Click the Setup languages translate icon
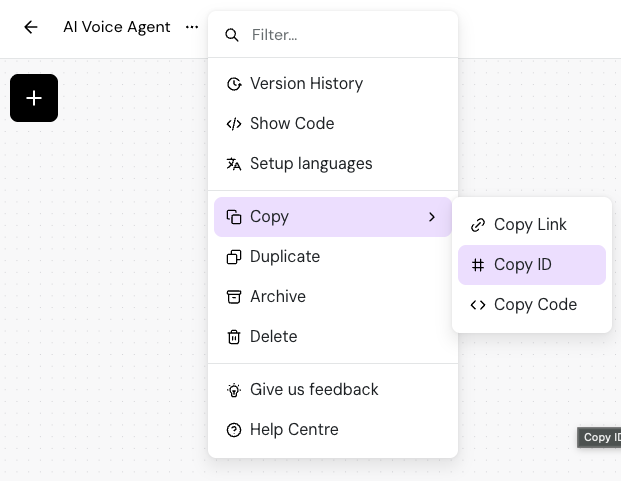 click(234, 164)
